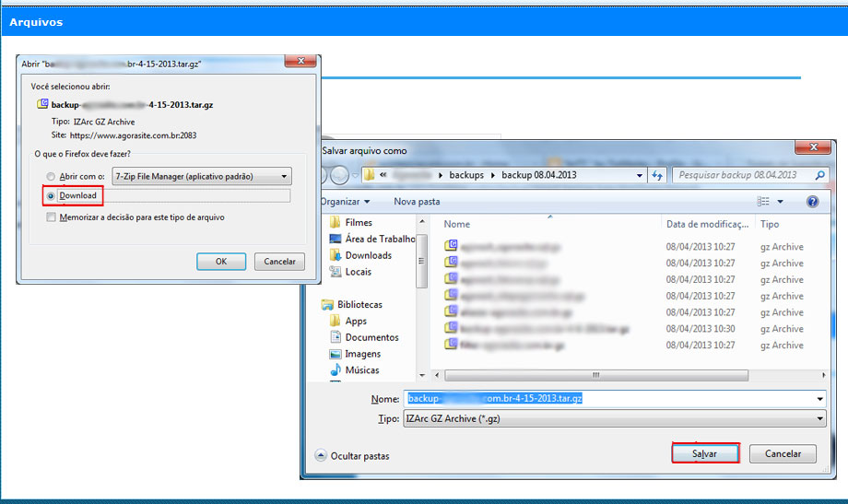Click the Filmes folder icon
848x504 pixels.
[x=336, y=222]
